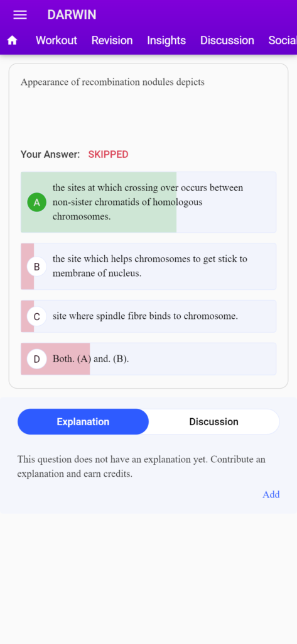Click the Add explanation link

[271, 494]
